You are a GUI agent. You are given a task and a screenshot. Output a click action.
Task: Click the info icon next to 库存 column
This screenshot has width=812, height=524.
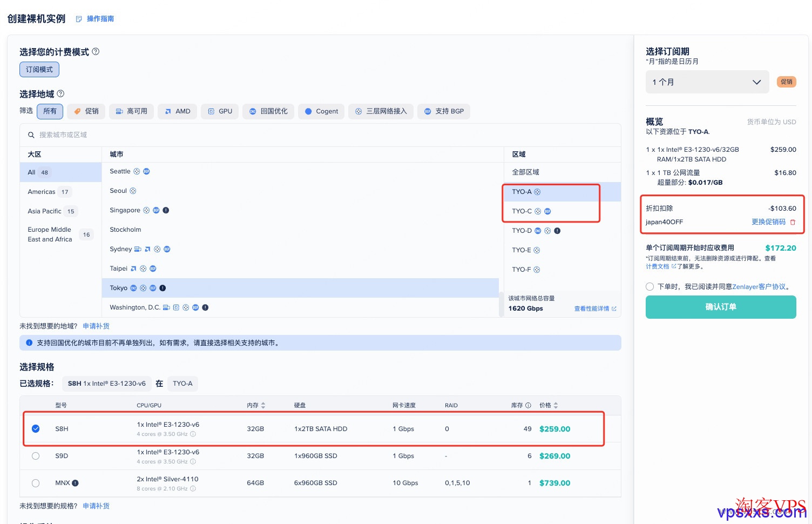click(x=528, y=405)
